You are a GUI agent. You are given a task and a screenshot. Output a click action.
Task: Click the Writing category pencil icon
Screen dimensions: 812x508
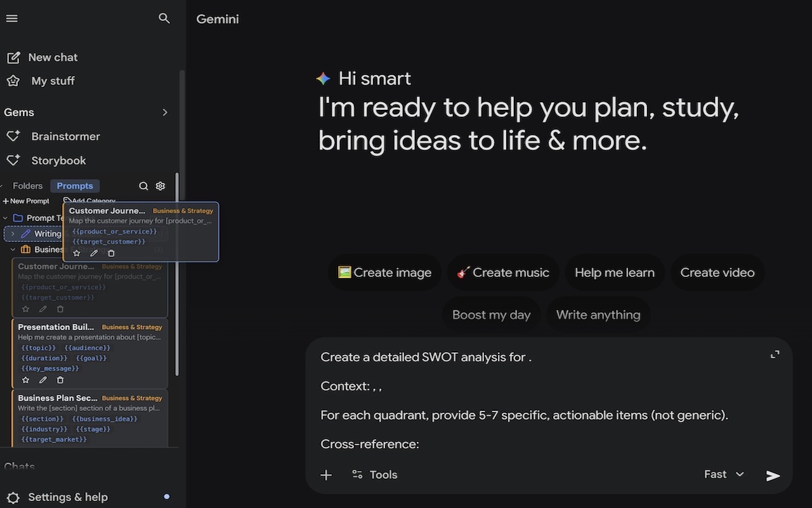click(26, 234)
